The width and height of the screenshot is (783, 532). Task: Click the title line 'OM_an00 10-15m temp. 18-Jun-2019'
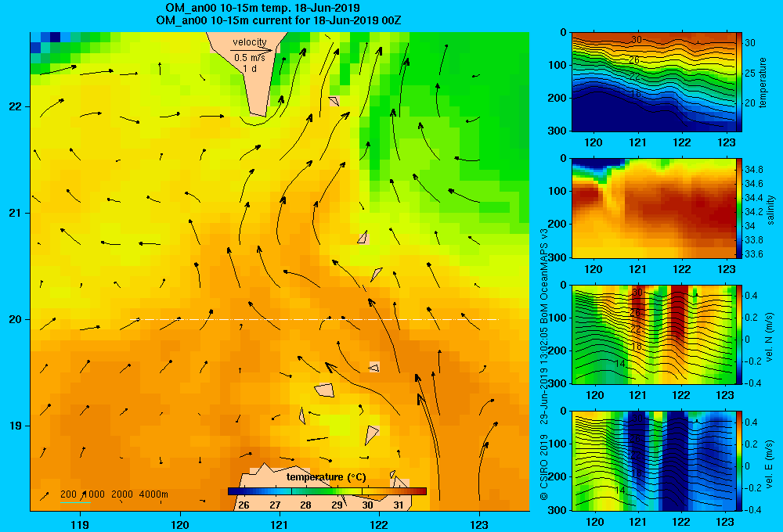click(262, 8)
